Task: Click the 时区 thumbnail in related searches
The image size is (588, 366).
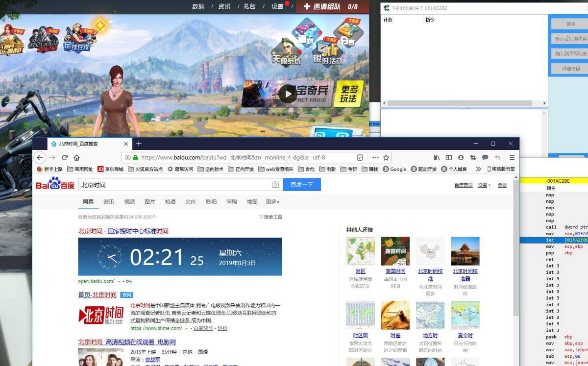Action: [361, 251]
